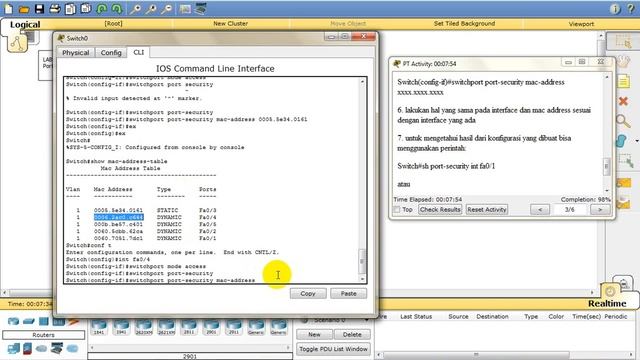Choose the End Devices category icon
640x360 pixels.
pos(13,349)
